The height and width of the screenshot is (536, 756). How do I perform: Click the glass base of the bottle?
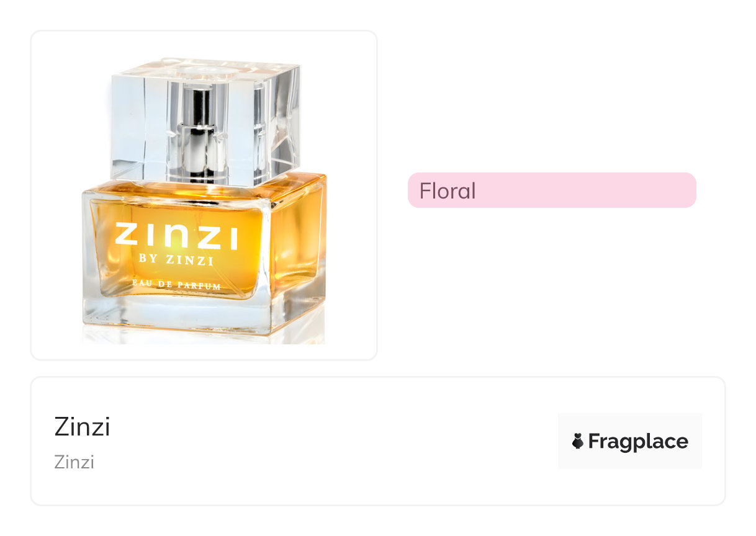click(205, 315)
